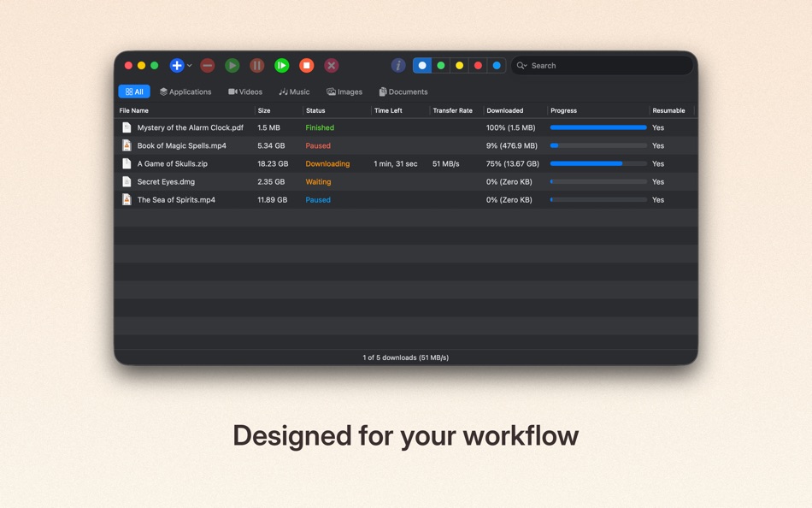Screen dimensions: 812x508
Task: Select the red dot status filter
Action: 478,65
